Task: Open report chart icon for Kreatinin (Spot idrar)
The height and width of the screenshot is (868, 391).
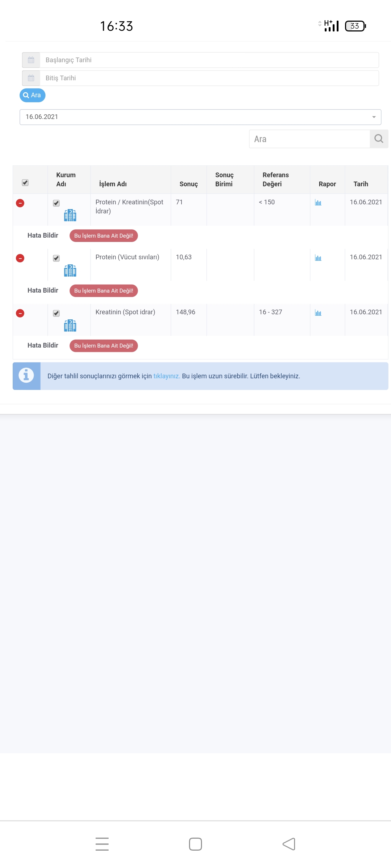Action: coord(318,313)
